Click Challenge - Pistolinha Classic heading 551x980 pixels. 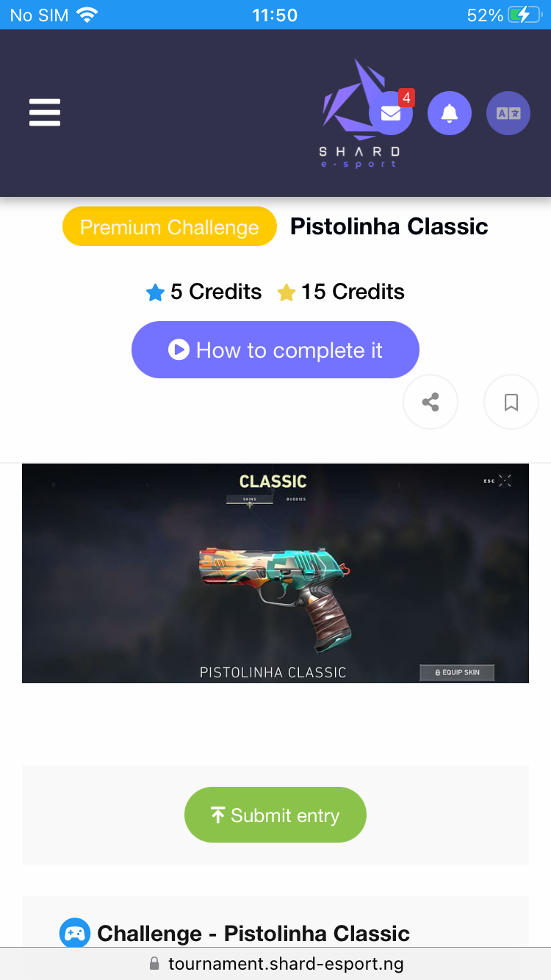pos(253,934)
